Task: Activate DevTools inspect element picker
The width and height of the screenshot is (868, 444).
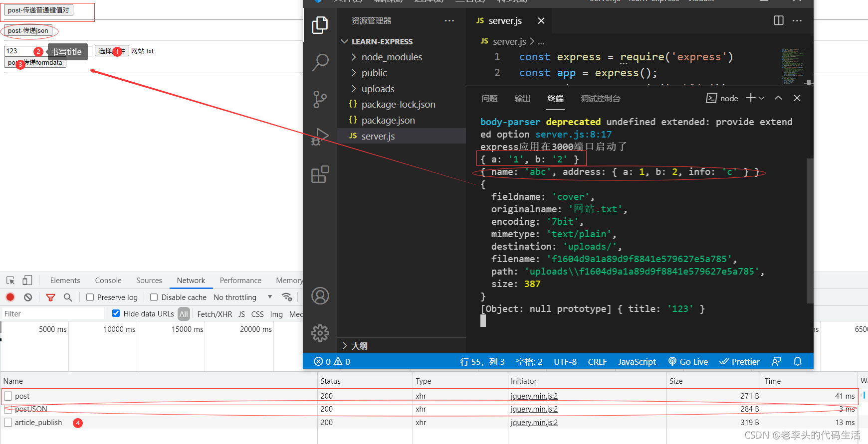Action: (x=10, y=281)
